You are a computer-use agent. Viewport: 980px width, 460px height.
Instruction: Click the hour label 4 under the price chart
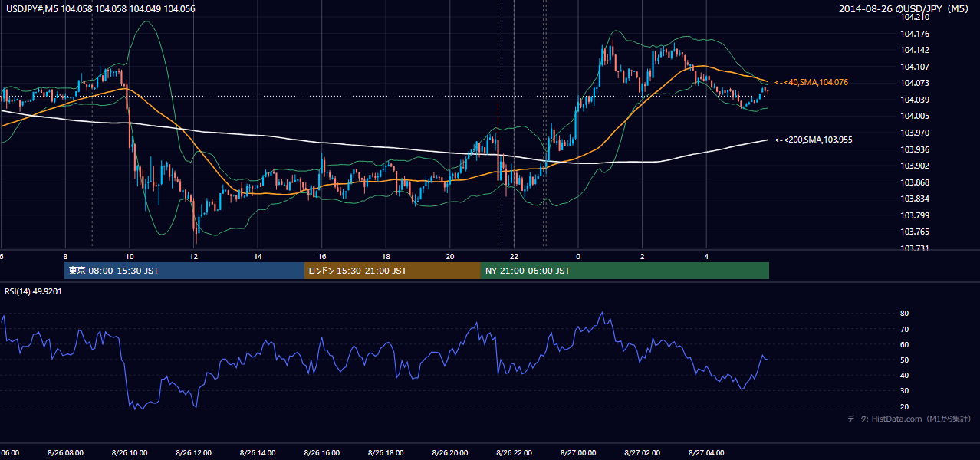[x=707, y=257]
